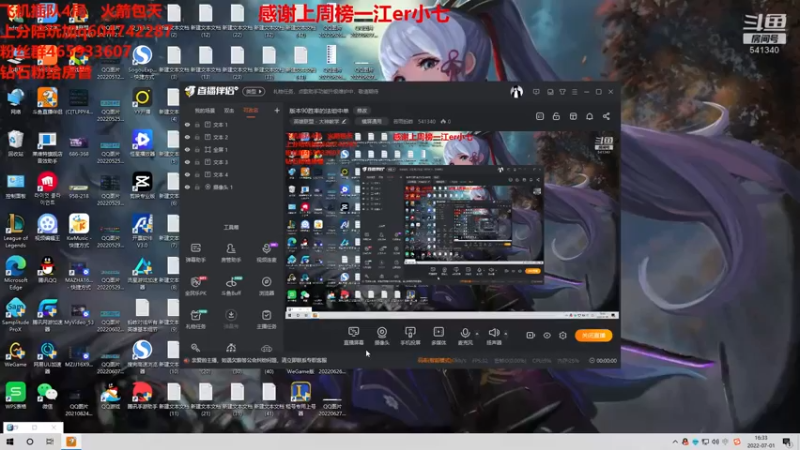
Task: Click the announcement text in status bar
Action: tap(259, 360)
